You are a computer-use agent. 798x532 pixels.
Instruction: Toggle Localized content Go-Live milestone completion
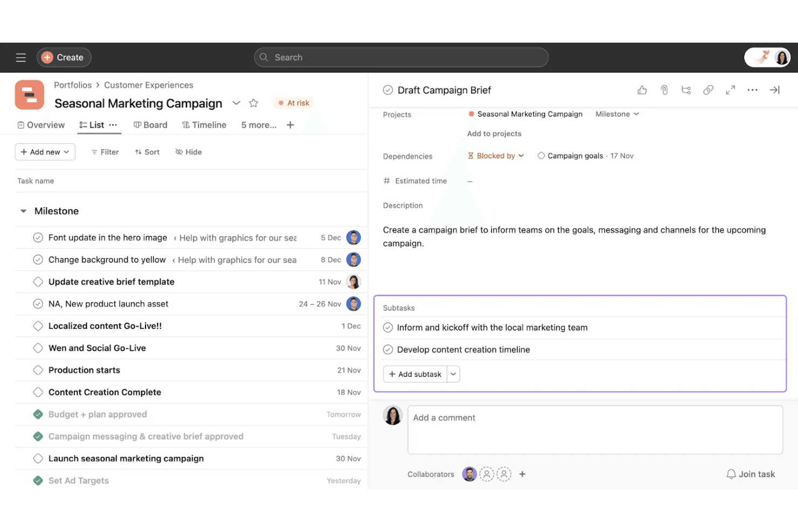click(x=38, y=326)
